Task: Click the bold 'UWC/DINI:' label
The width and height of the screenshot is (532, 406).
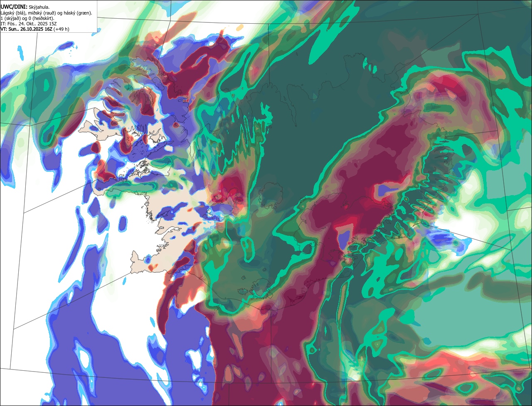Action: (14, 7)
